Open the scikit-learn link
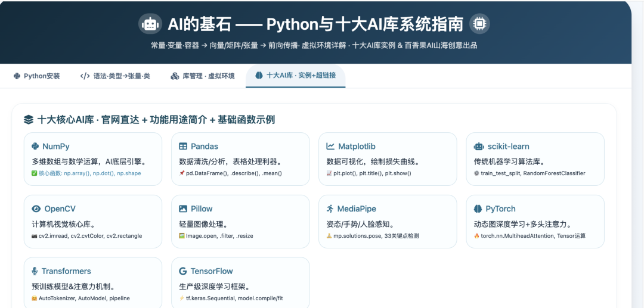 tap(508, 147)
